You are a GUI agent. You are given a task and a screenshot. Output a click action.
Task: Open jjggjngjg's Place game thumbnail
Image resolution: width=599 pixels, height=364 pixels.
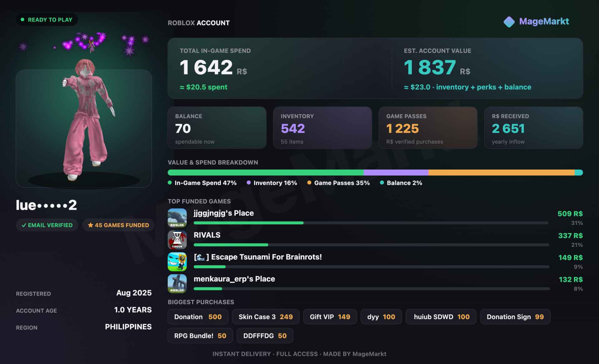177,218
